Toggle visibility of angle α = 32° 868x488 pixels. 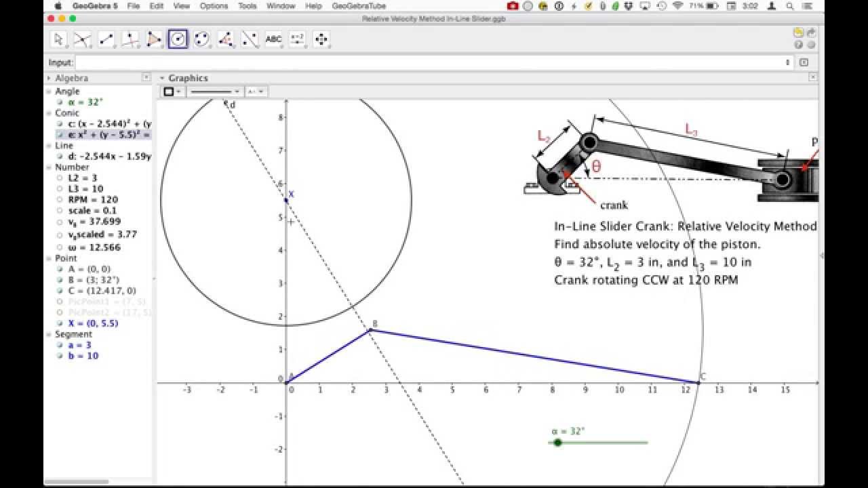(60, 102)
